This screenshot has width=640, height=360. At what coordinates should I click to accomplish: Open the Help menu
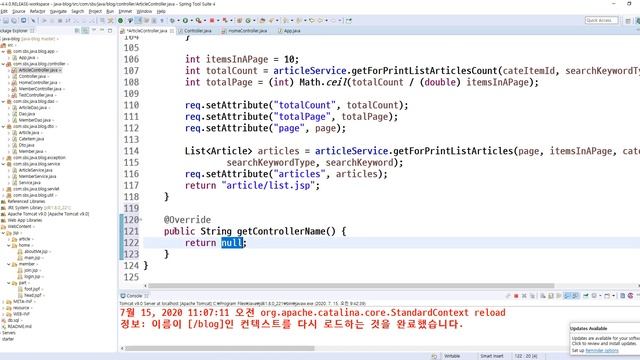click(x=161, y=11)
